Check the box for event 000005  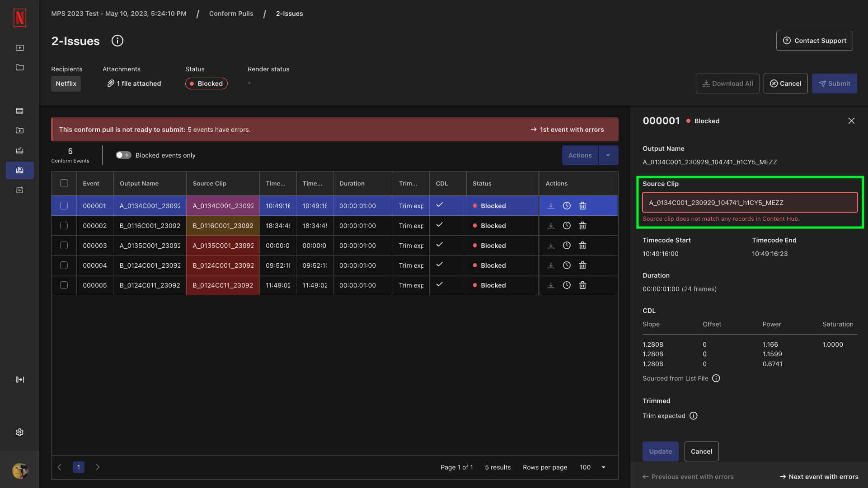64,285
